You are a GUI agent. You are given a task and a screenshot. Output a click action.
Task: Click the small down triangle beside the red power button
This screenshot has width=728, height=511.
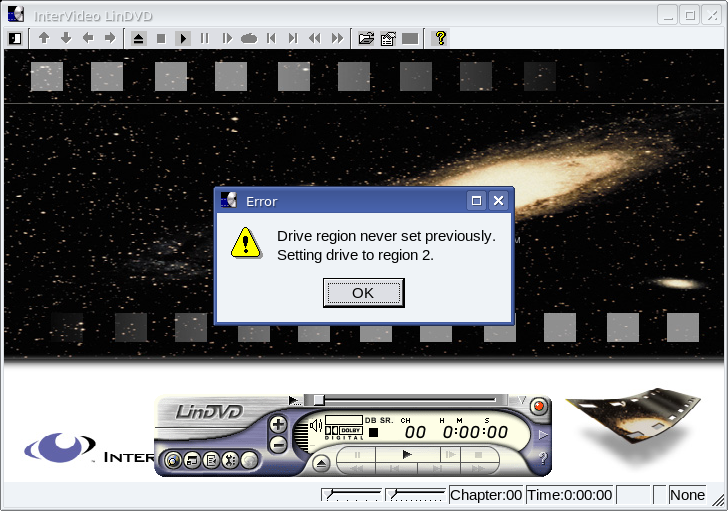click(522, 399)
